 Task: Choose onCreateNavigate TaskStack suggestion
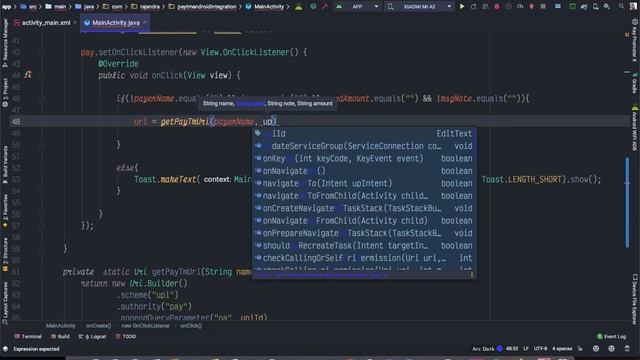[364, 208]
